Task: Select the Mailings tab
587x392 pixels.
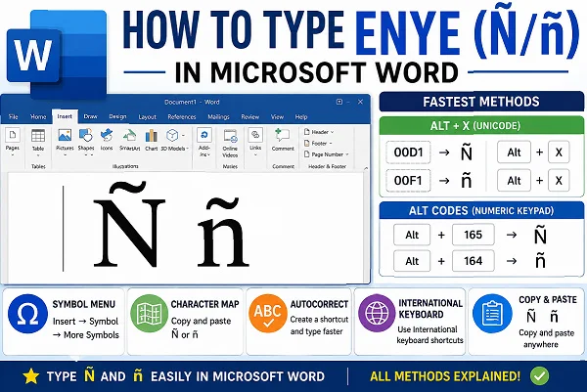Action: (x=218, y=116)
